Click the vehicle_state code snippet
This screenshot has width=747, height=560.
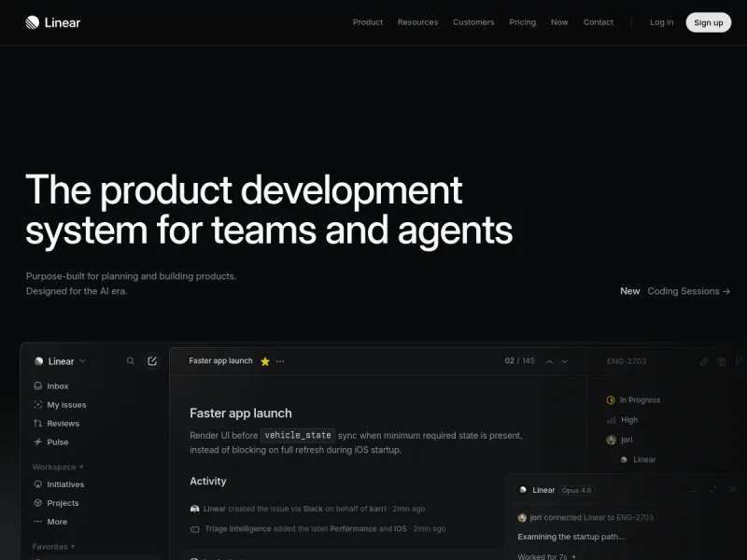coord(298,435)
